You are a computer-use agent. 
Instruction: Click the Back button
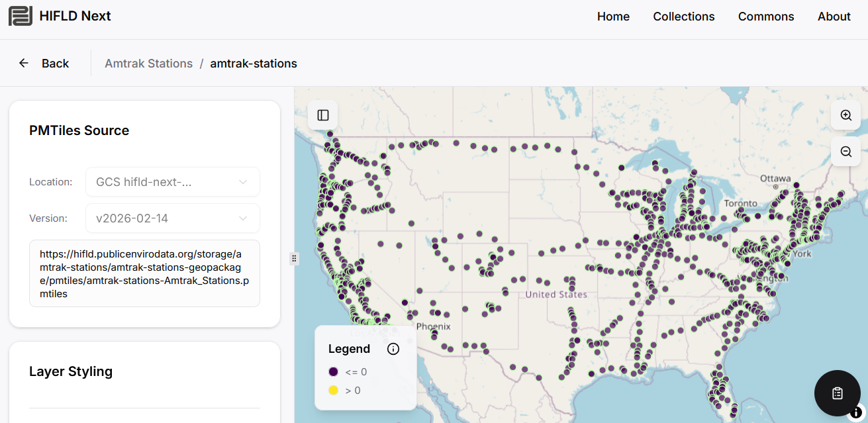click(x=44, y=63)
